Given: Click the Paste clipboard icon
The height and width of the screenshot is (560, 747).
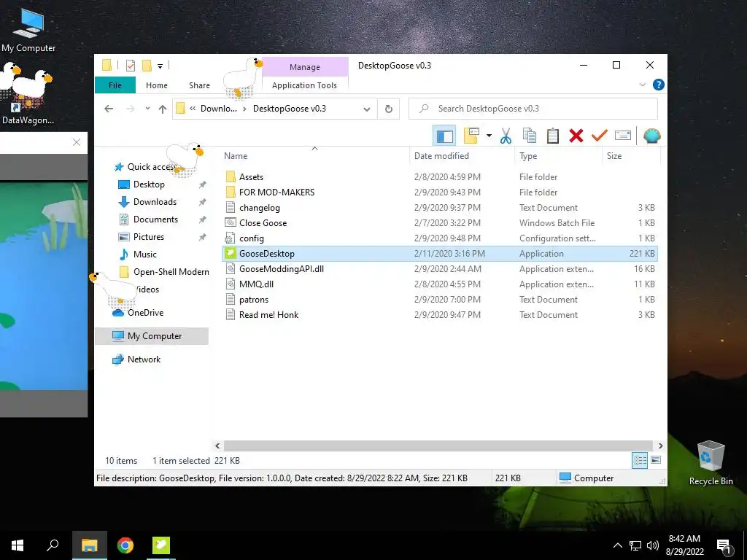Looking at the screenshot, I should click(x=553, y=136).
